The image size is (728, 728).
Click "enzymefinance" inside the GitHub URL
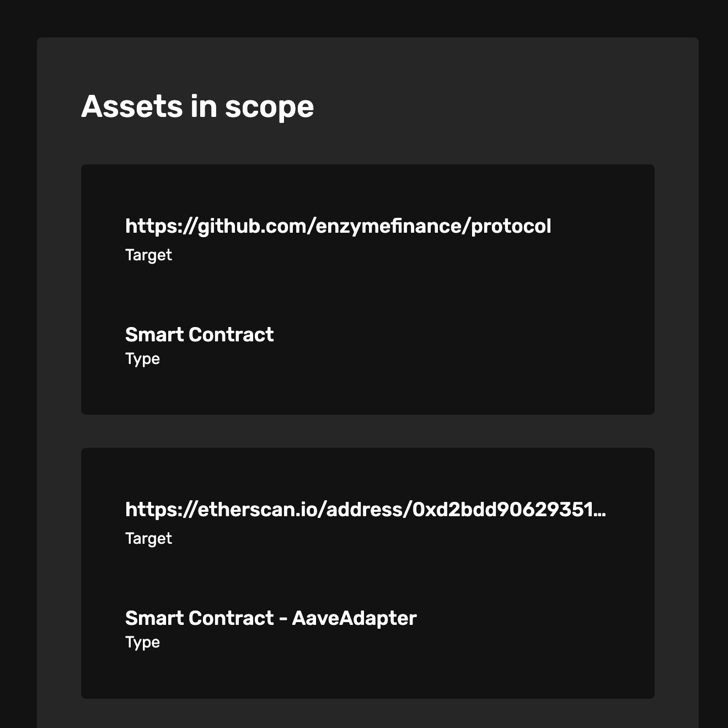pos(390,226)
